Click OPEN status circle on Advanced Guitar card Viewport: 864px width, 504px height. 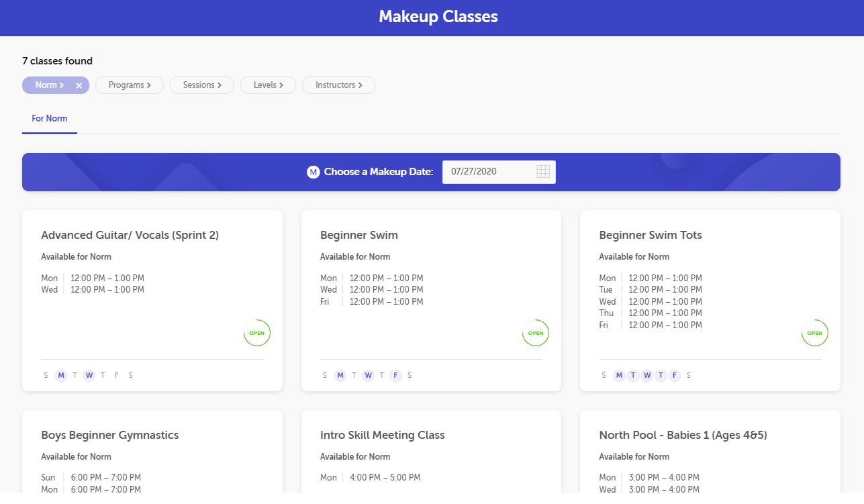[x=257, y=333]
